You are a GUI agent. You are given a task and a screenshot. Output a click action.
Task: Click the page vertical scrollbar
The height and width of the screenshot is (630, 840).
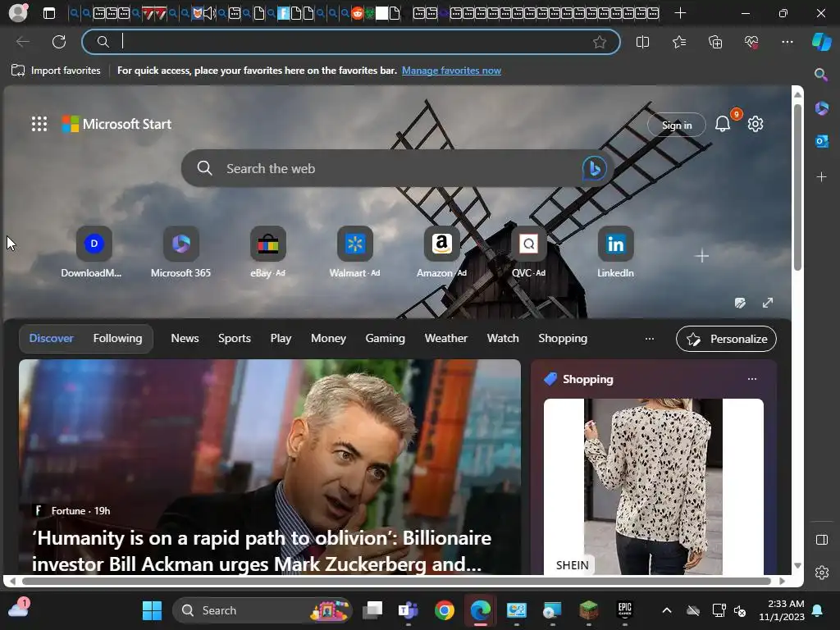(x=797, y=188)
